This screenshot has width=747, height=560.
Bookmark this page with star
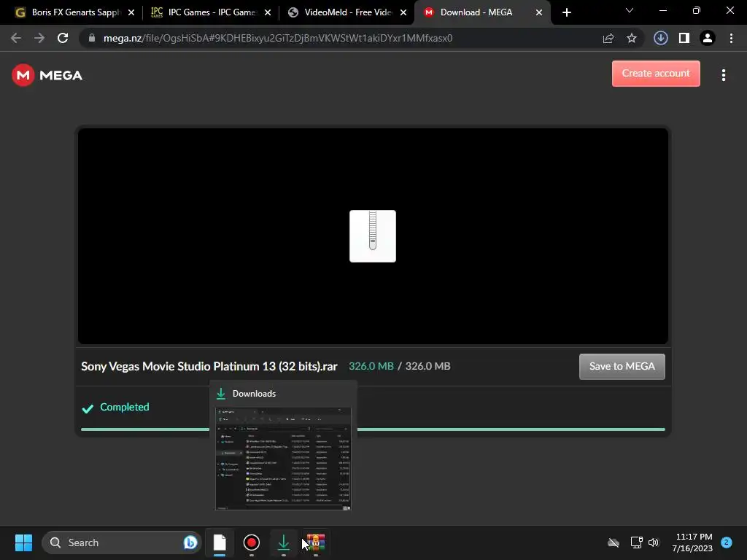[632, 38]
